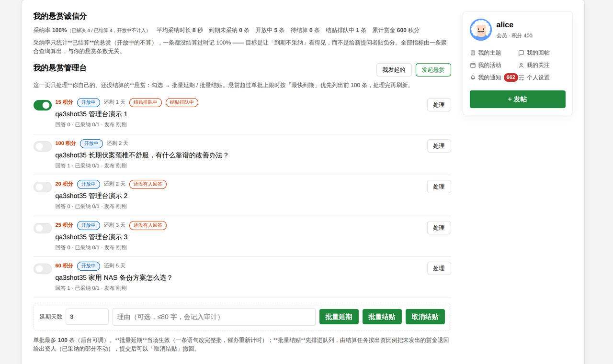
Task: Click 还没有人回答 tag on 25 积分 row
Action: pos(148,225)
